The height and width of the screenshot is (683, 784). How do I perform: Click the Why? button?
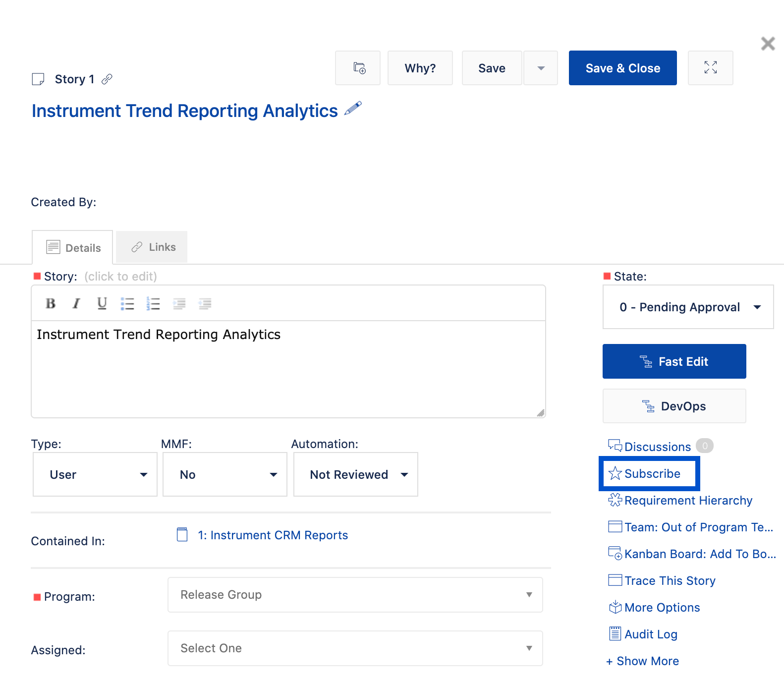click(x=420, y=68)
